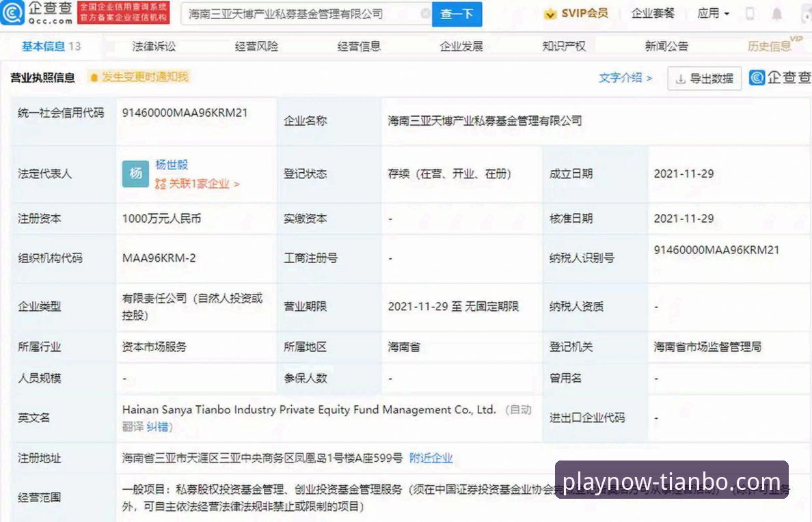Open the notification bell
This screenshot has height=522, width=812.
point(776,14)
